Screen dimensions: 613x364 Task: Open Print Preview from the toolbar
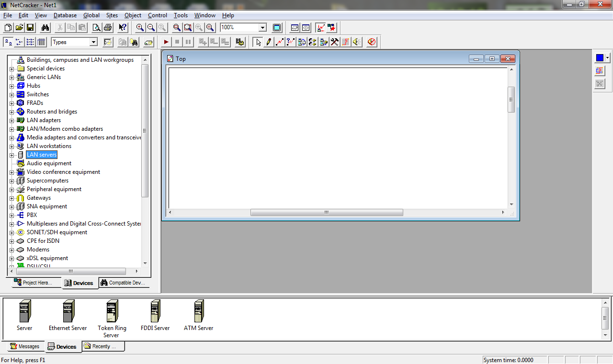point(97,28)
